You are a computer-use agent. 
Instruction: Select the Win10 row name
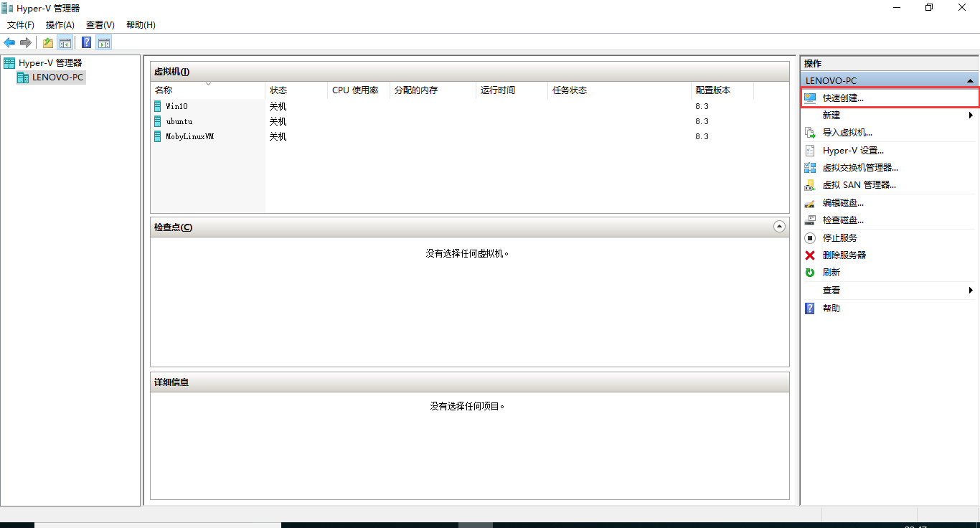click(176, 106)
